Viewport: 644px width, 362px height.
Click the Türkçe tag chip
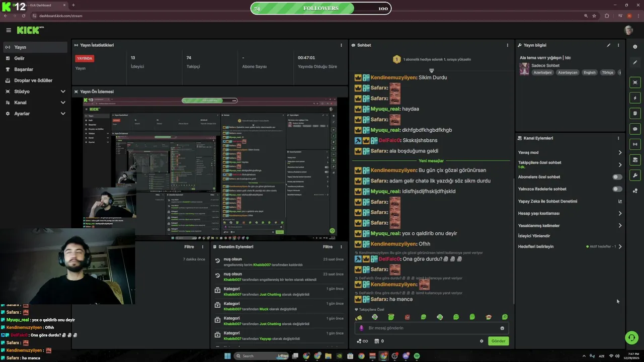608,72
